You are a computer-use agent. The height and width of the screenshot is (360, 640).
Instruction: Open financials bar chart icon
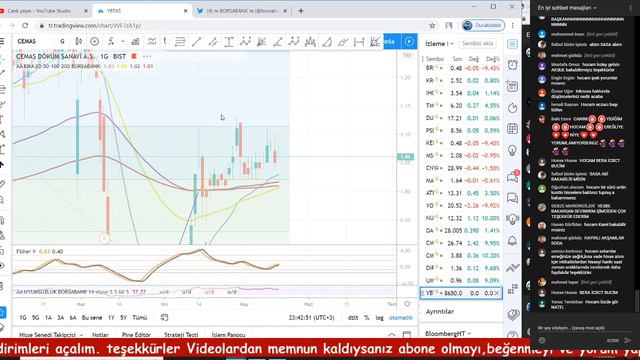tap(135, 41)
